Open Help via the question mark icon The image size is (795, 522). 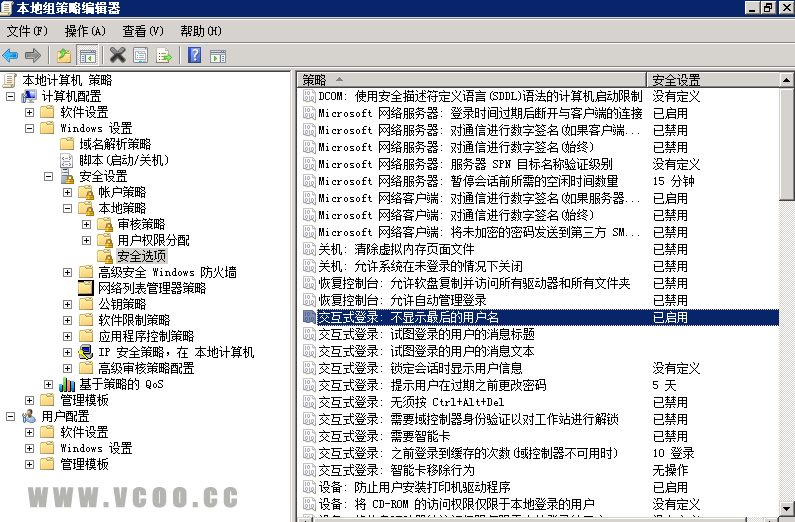click(194, 55)
